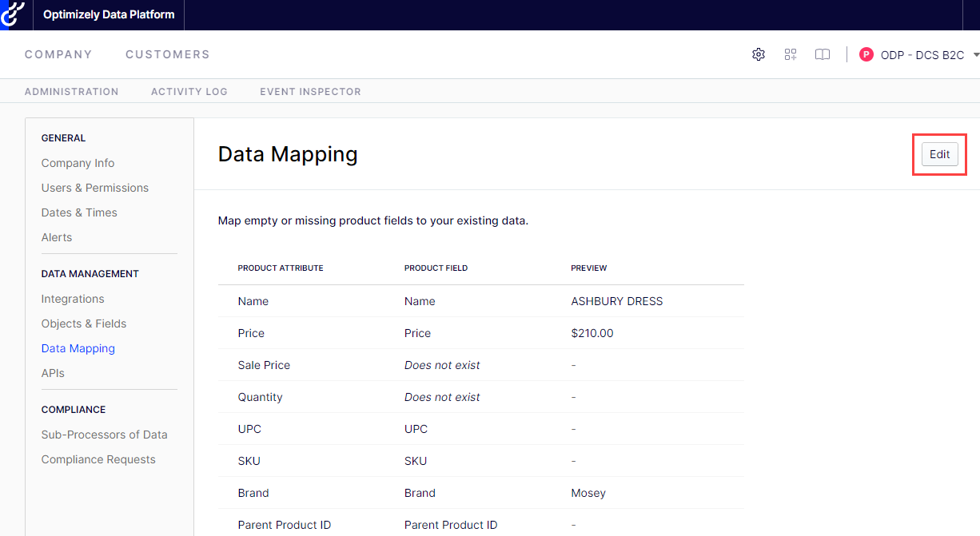
Task: Open Users & Permissions page
Action: click(x=95, y=188)
